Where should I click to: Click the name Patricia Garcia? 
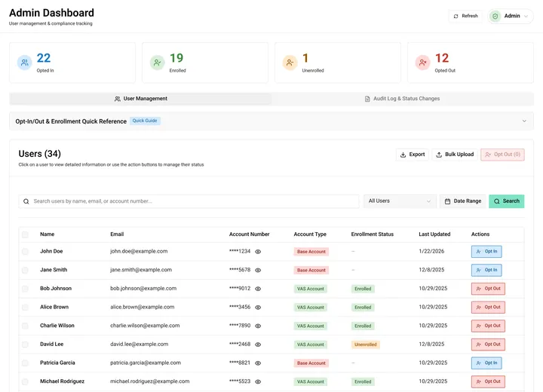[57, 363]
